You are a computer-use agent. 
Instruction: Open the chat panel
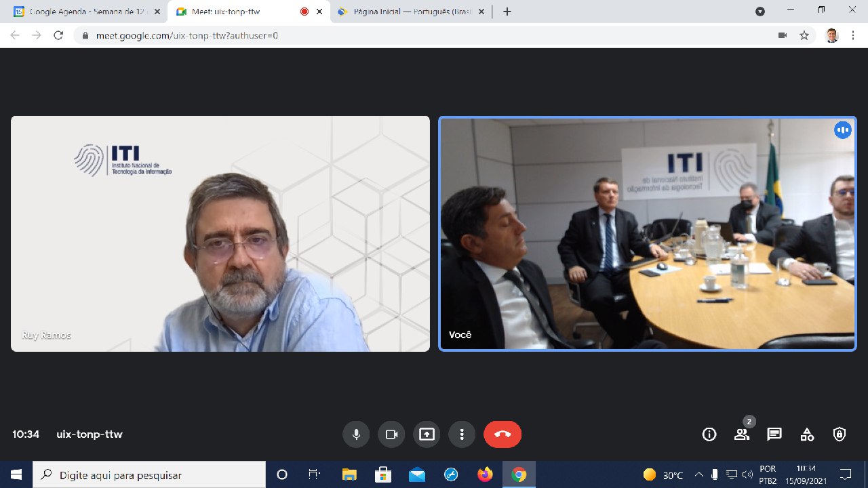click(x=774, y=434)
